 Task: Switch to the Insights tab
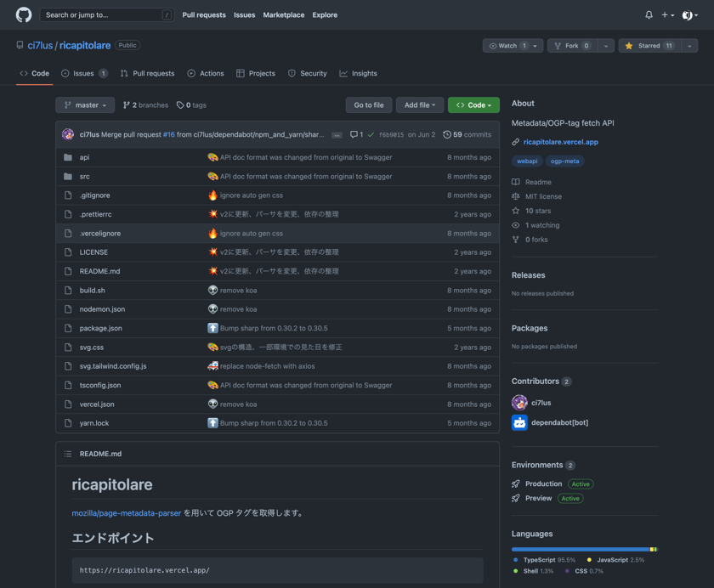(x=359, y=73)
